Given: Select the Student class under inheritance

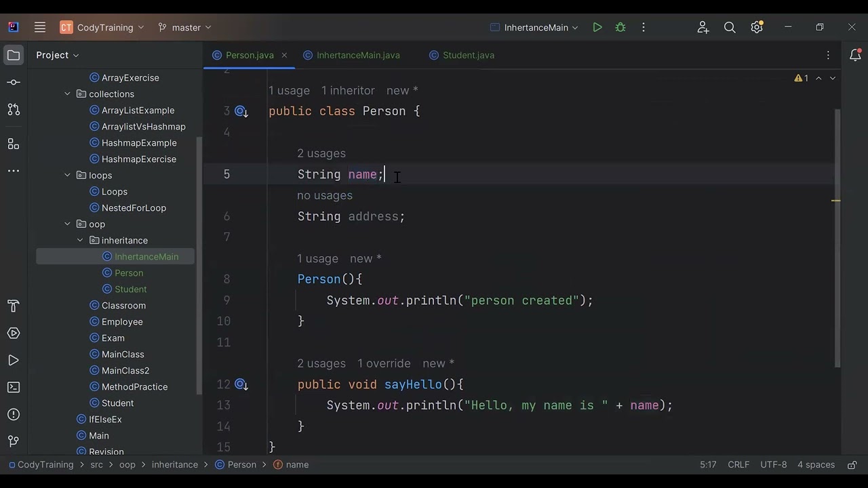Looking at the screenshot, I should click(131, 289).
